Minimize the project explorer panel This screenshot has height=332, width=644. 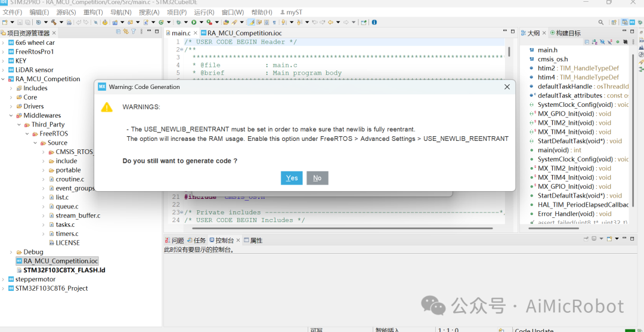(x=148, y=31)
